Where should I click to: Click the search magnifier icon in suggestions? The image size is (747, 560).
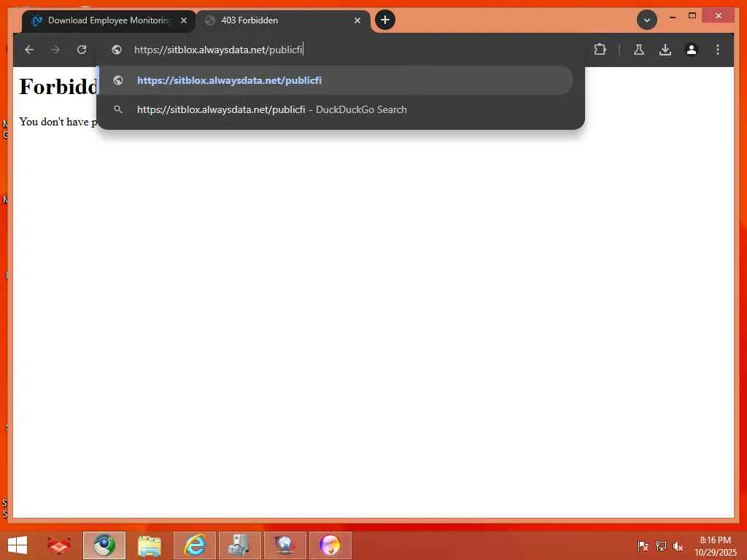(x=117, y=109)
